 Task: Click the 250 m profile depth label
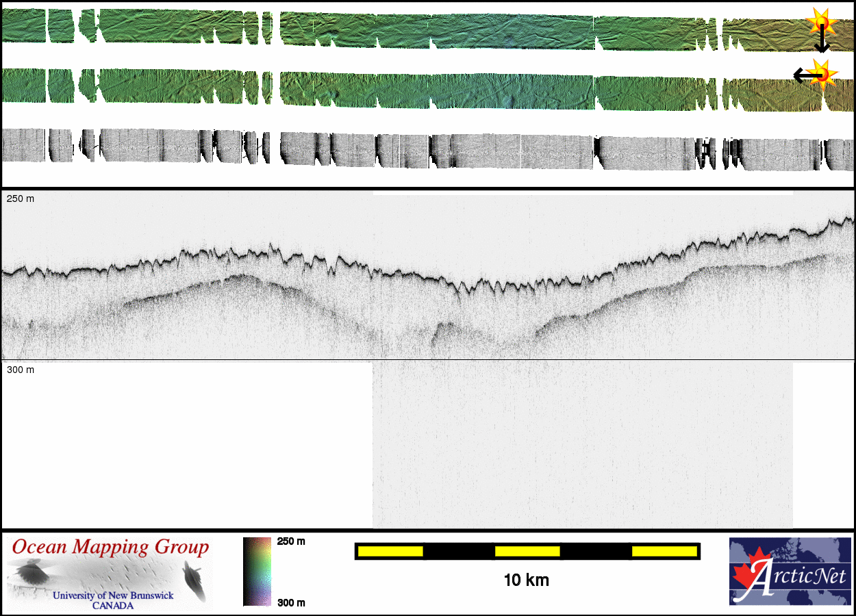coord(21,198)
